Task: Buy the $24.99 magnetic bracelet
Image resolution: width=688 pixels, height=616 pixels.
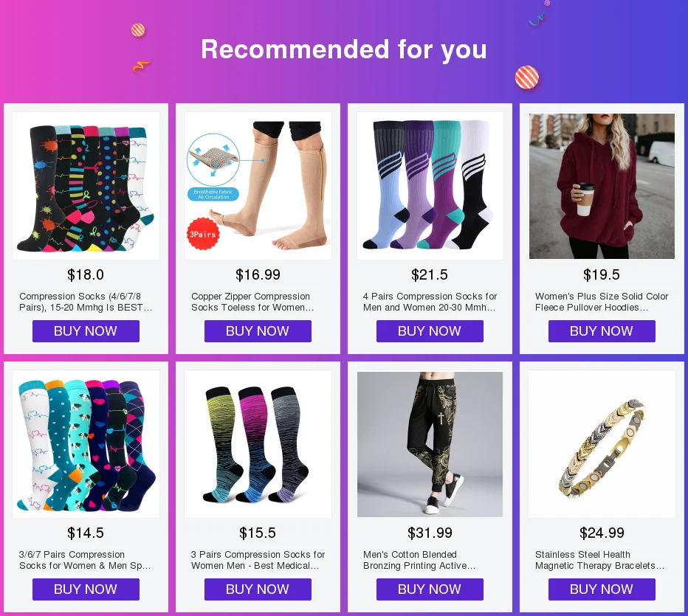Action: 602,589
